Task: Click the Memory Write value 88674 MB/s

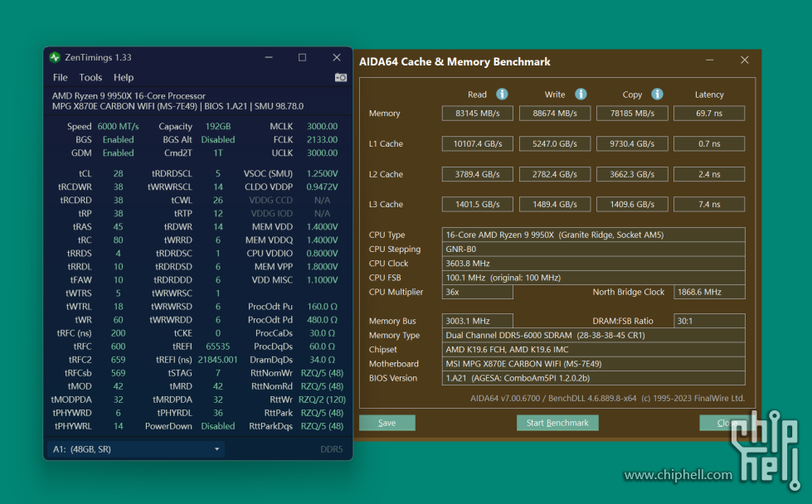Action: pyautogui.click(x=555, y=114)
